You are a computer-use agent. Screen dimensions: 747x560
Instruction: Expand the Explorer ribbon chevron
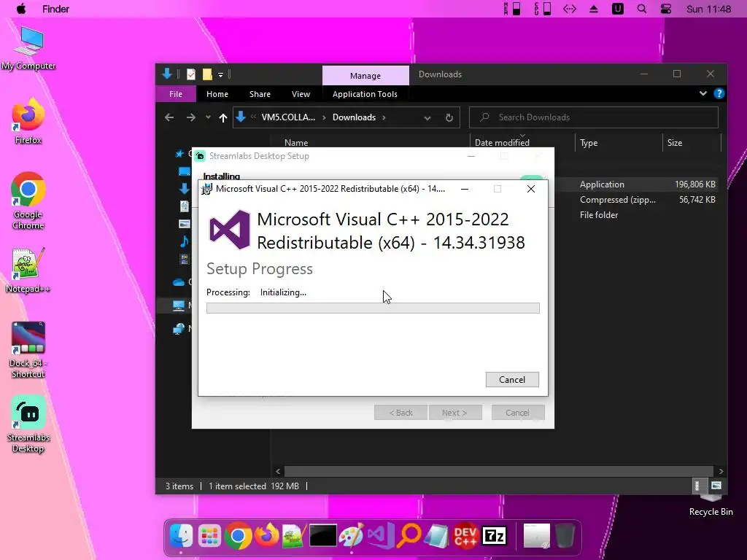[703, 93]
